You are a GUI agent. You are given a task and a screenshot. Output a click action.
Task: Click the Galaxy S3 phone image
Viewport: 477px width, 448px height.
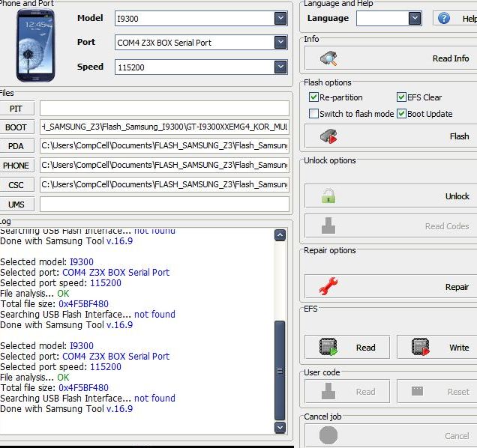click(x=35, y=45)
